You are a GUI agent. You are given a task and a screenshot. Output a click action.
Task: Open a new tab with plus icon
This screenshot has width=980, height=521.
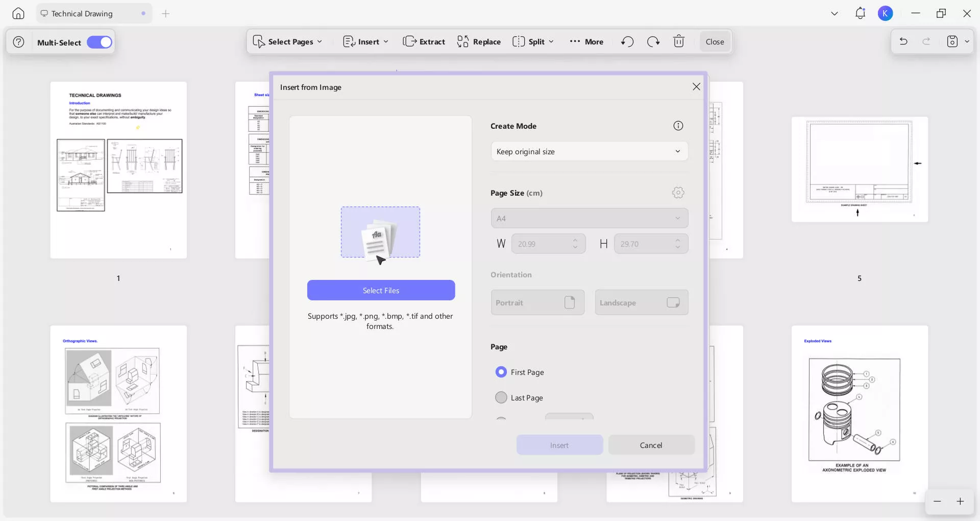[165, 14]
